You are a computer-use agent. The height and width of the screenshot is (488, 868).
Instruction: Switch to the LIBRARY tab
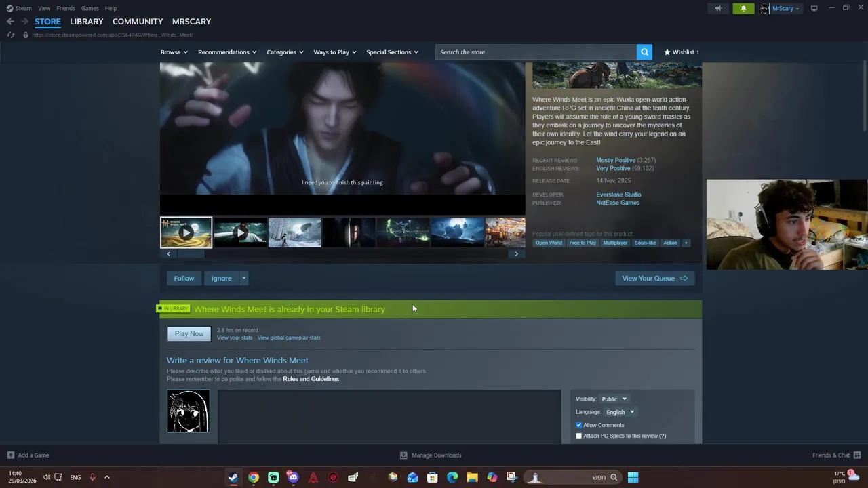pyautogui.click(x=87, y=22)
